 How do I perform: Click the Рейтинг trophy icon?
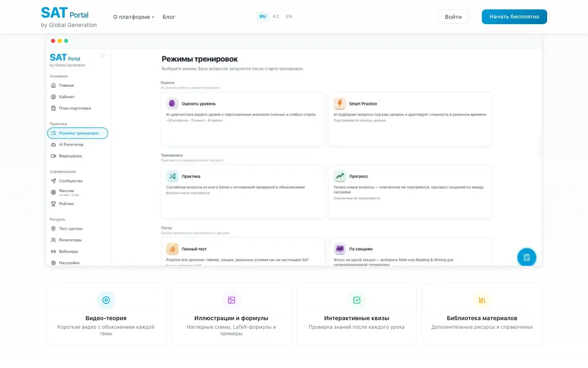[53, 204]
